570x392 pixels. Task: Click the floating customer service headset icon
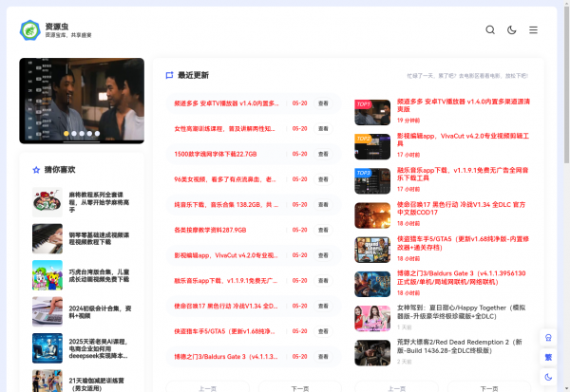tap(548, 338)
